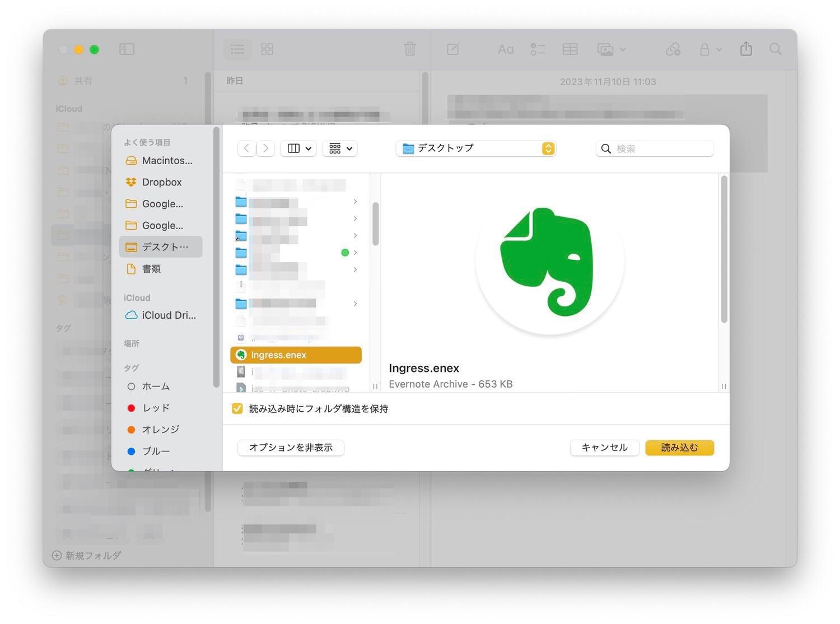Viewport: 840px width, 624px height.
Task: Select the second Google folder in sidebar
Action: pyautogui.click(x=161, y=225)
